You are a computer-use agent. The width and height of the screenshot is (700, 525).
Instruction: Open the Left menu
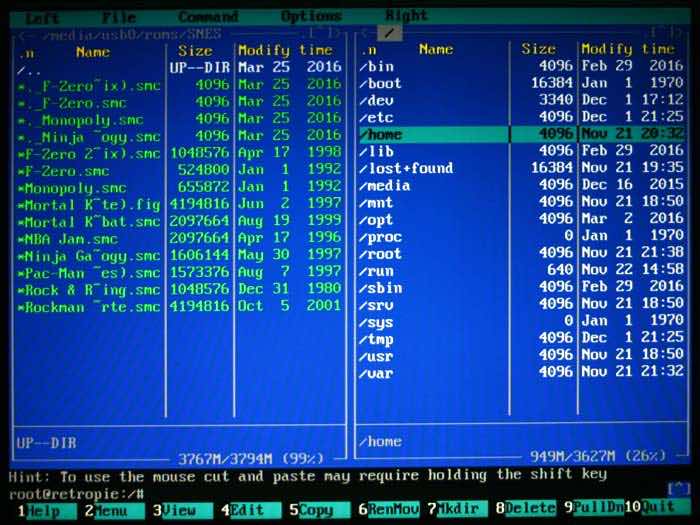point(42,18)
